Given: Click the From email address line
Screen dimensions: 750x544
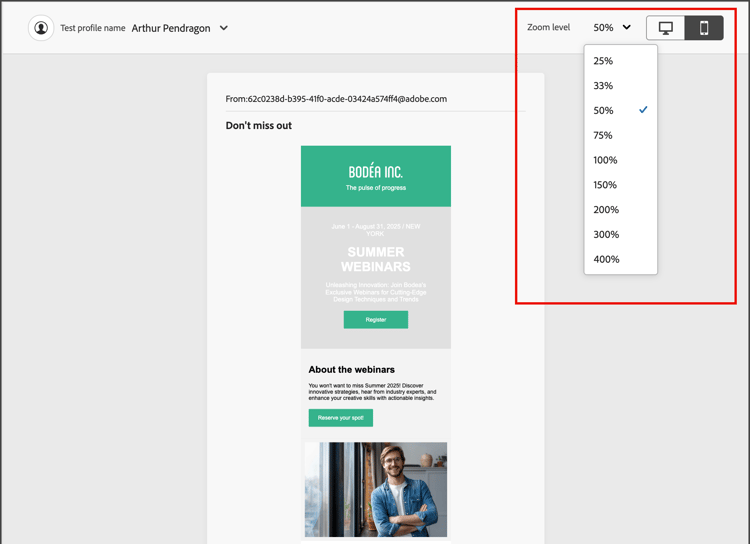Looking at the screenshot, I should (336, 99).
